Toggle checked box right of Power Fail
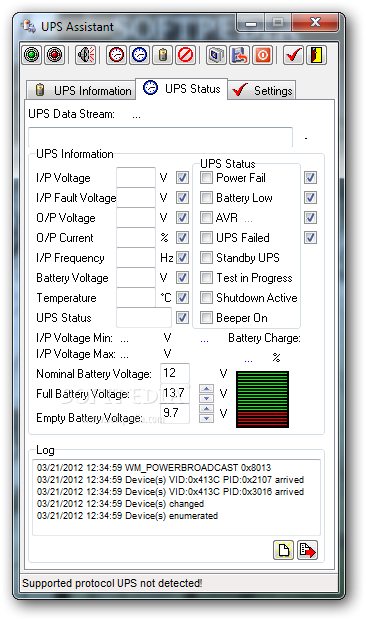This screenshot has width=366, height=620. [x=310, y=178]
